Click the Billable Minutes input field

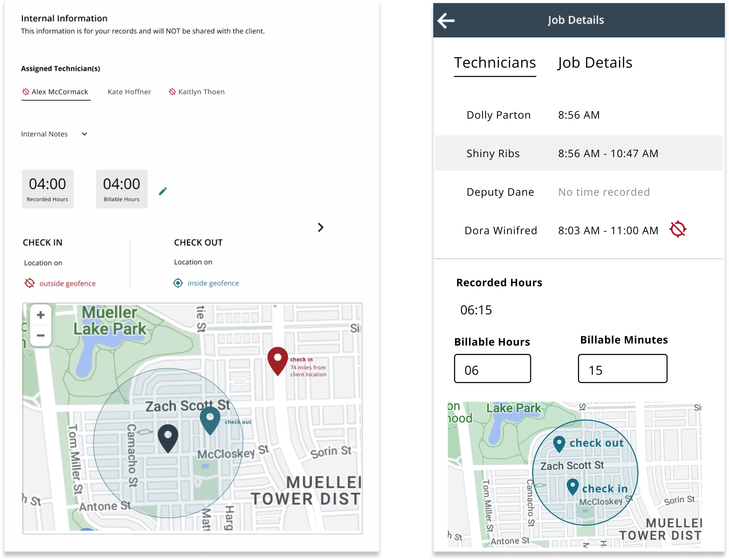coord(622,369)
